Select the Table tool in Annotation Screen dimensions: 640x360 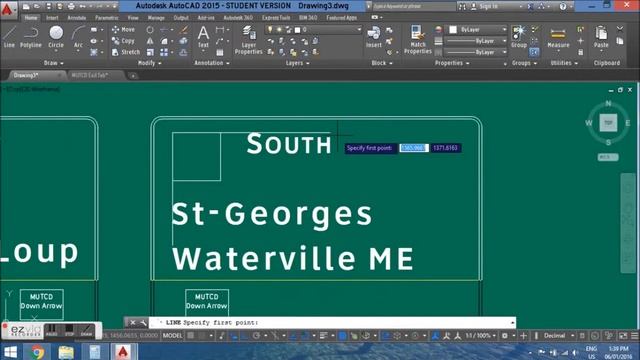click(x=220, y=52)
